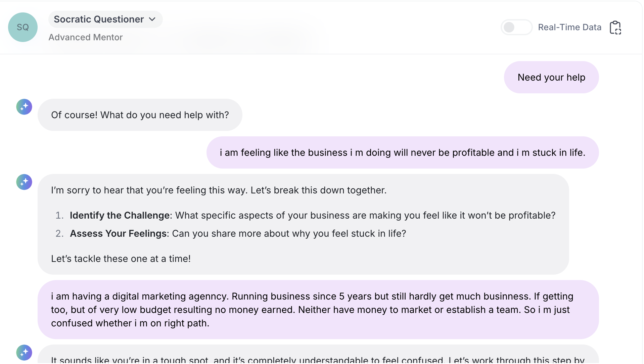Screen dimensions: 644x364
Task: Click the Real-Time Data label
Action: (x=569, y=27)
